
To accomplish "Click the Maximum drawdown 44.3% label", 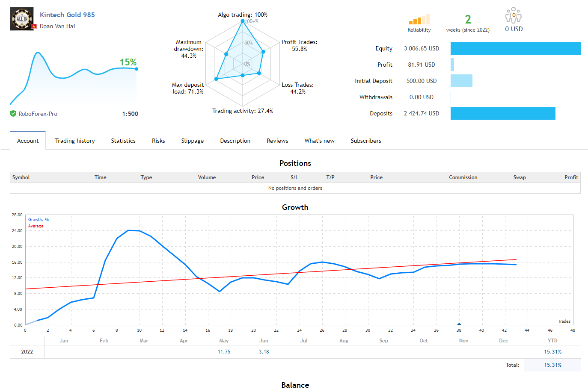I will (189, 49).
